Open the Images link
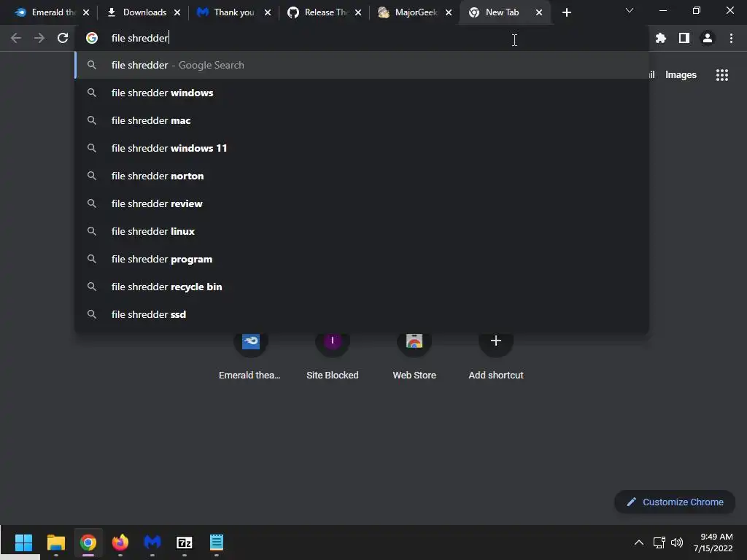The width and height of the screenshot is (747, 560). click(x=681, y=75)
